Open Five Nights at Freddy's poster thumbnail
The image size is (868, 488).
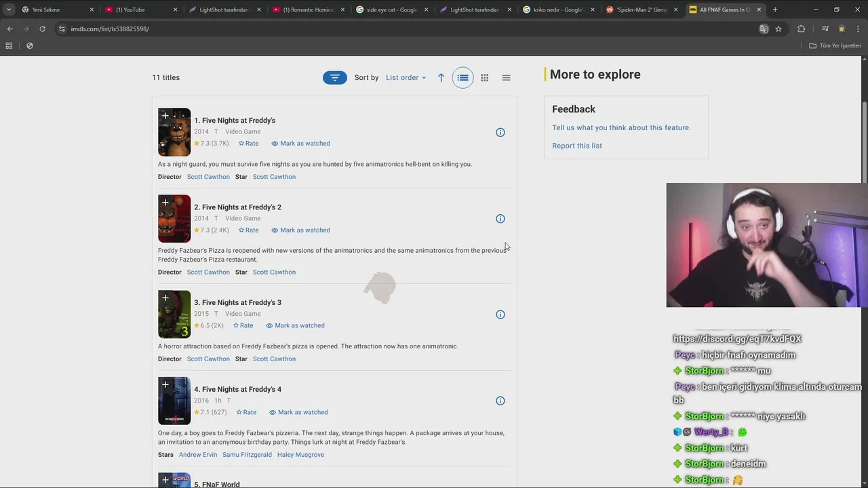click(x=174, y=133)
